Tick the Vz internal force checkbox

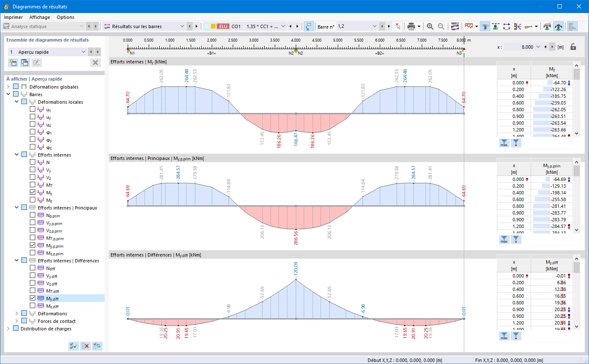click(33, 177)
